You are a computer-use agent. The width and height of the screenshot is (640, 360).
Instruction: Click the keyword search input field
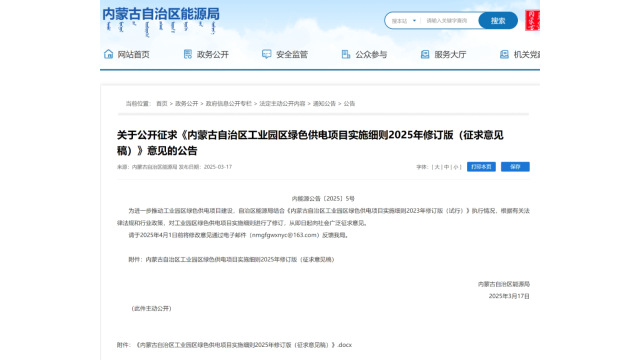pyautogui.click(x=450, y=21)
